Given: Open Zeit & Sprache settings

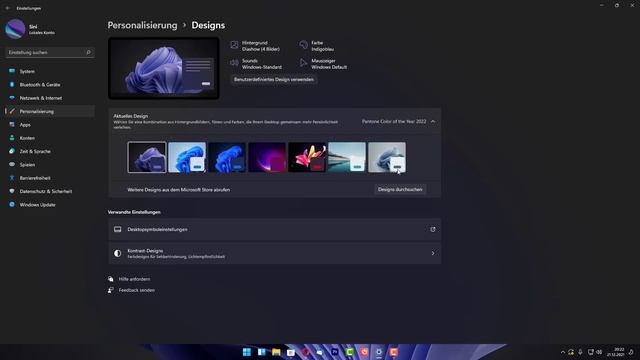Looking at the screenshot, I should point(49,151).
